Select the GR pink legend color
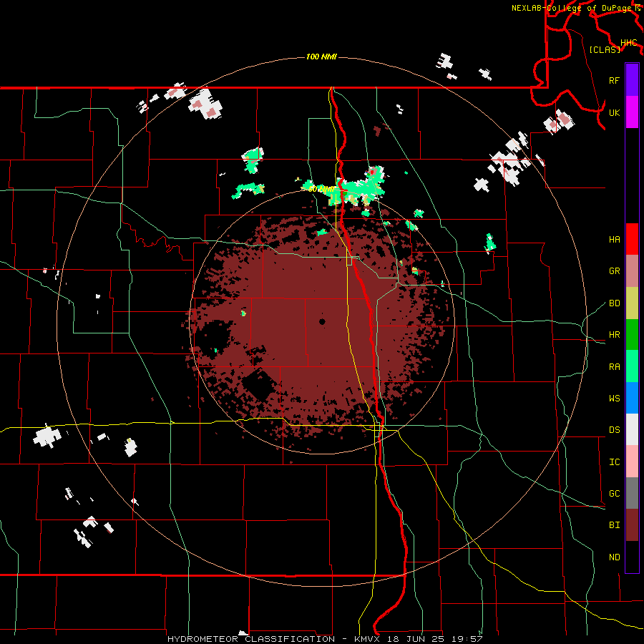The image size is (644, 644). 632,271
